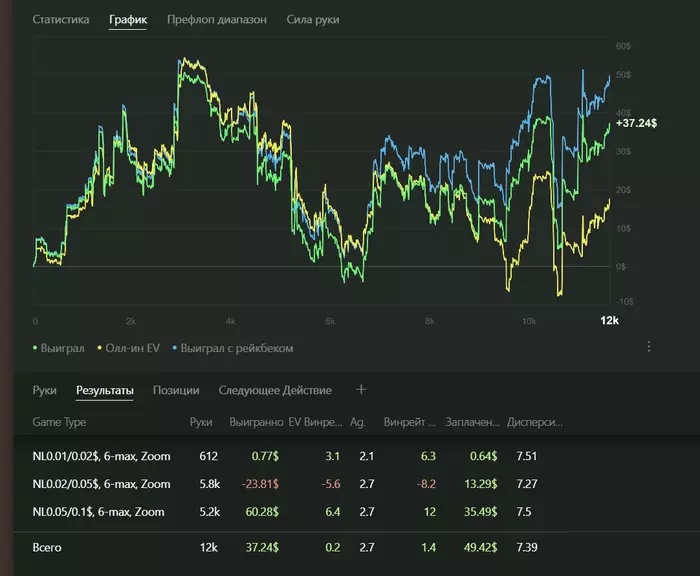Click the NL0.05/0.1$ 6-max Zoom row
The image size is (700, 576).
point(100,512)
